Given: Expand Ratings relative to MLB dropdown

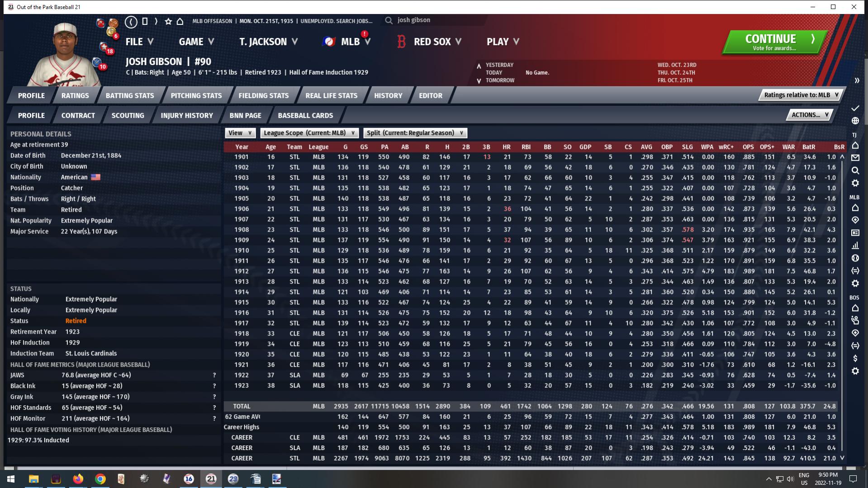Looking at the screenshot, I should pyautogui.click(x=801, y=95).
